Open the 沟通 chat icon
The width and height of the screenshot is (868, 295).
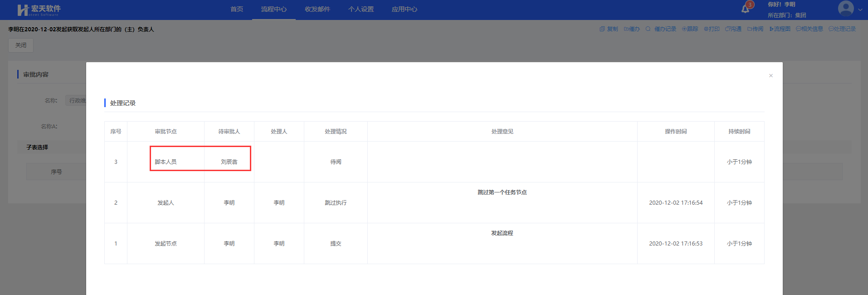[727, 29]
